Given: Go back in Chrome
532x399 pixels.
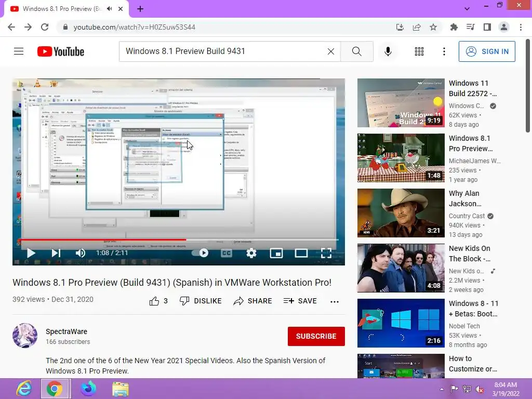Looking at the screenshot, I should click(x=11, y=27).
